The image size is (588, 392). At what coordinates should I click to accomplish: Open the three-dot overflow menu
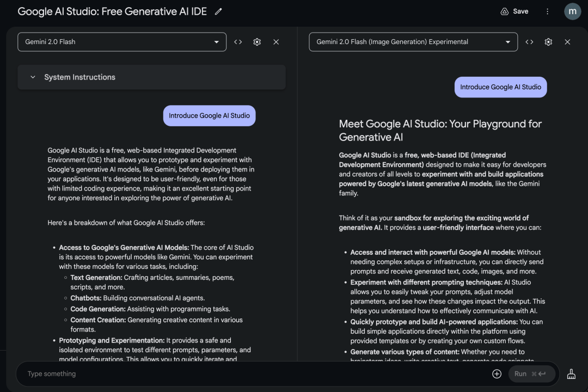pos(547,11)
